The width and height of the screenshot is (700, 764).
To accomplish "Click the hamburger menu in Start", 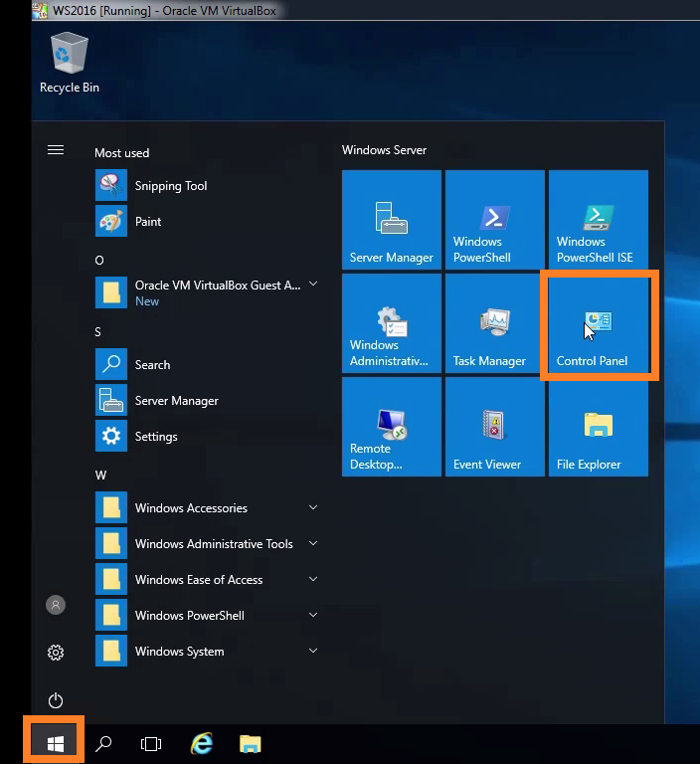I will (x=56, y=150).
